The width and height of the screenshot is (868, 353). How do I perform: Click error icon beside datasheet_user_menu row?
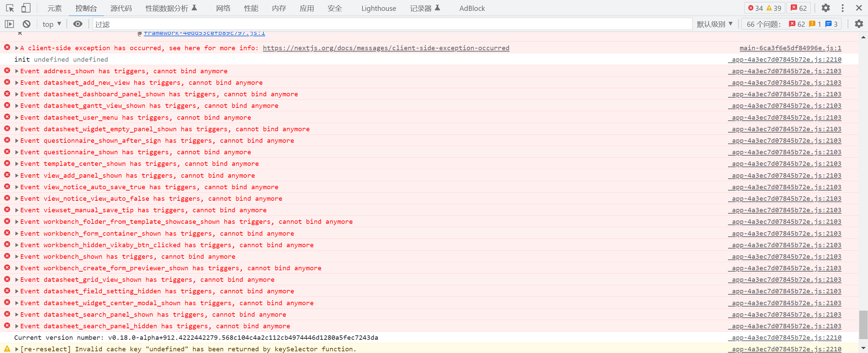[x=7, y=117]
